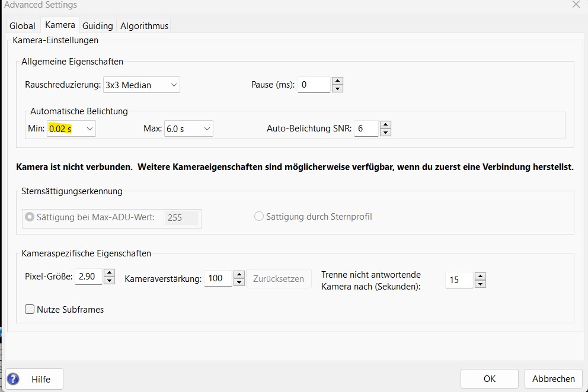Increase Pixel-Größe with up arrow

[109, 273]
